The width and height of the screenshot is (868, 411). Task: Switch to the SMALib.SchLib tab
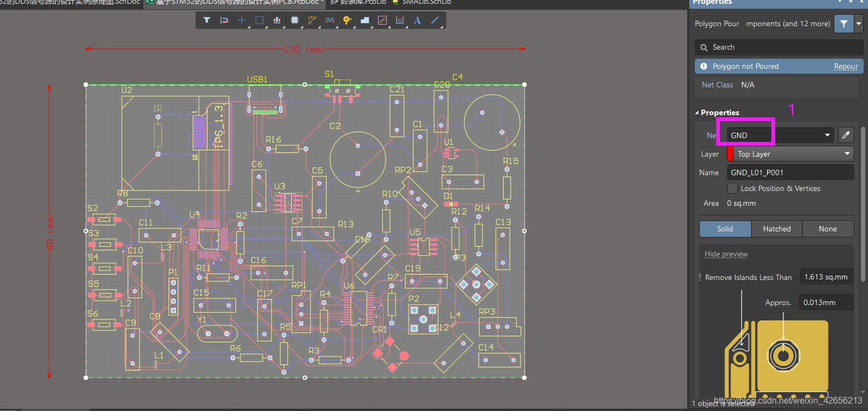click(x=422, y=2)
